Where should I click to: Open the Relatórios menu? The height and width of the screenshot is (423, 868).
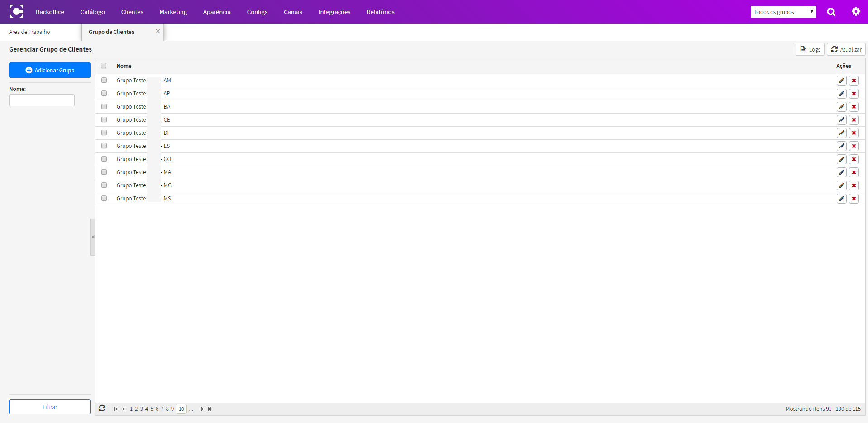pos(381,12)
